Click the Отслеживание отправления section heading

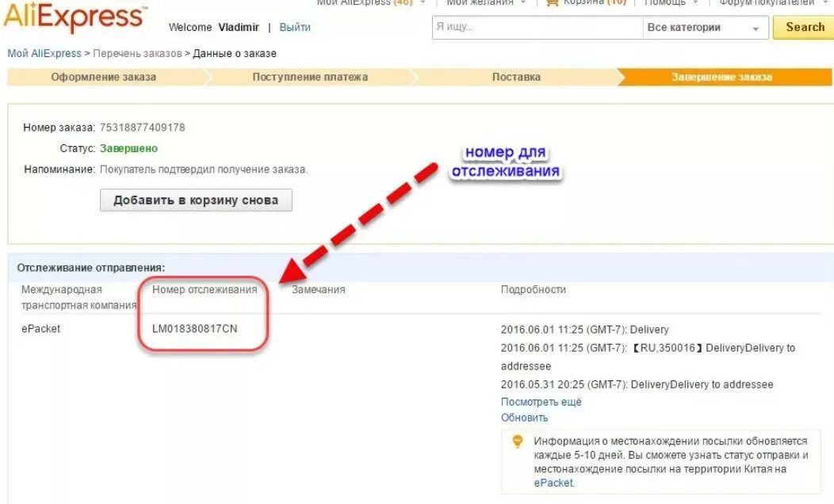(91, 268)
